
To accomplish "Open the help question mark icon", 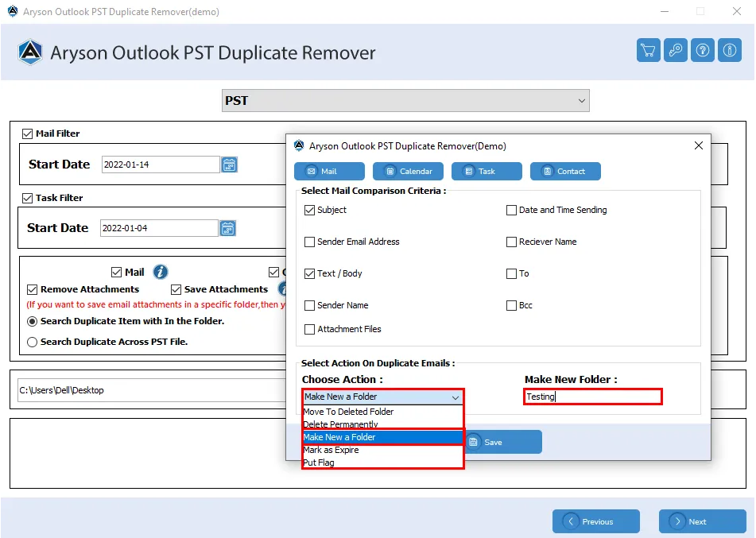I will 703,50.
